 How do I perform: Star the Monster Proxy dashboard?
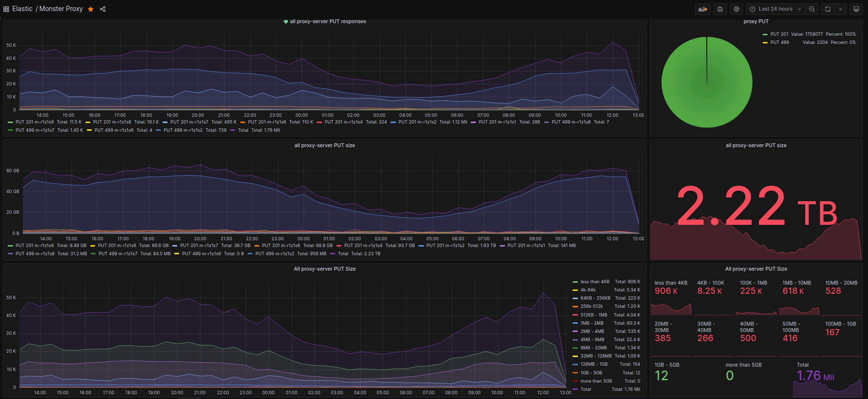pos(90,9)
